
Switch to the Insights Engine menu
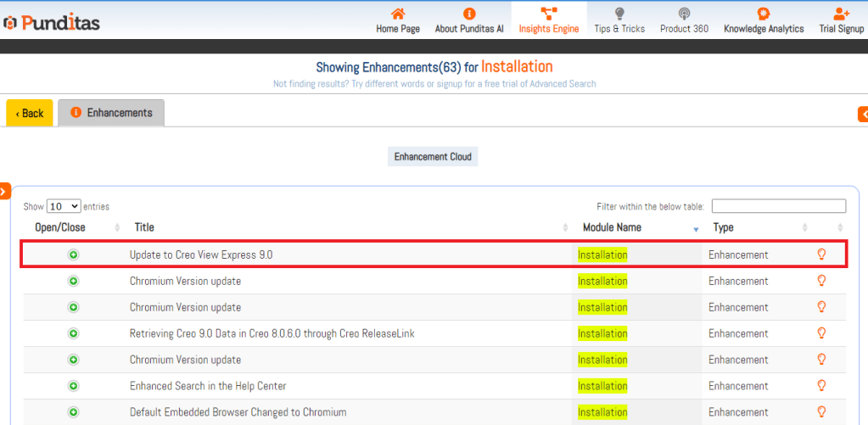(549, 20)
